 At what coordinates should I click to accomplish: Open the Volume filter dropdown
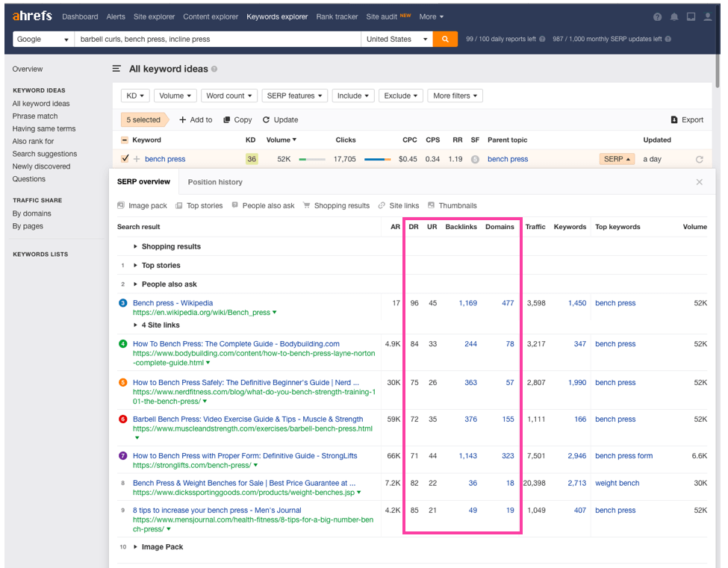click(175, 96)
